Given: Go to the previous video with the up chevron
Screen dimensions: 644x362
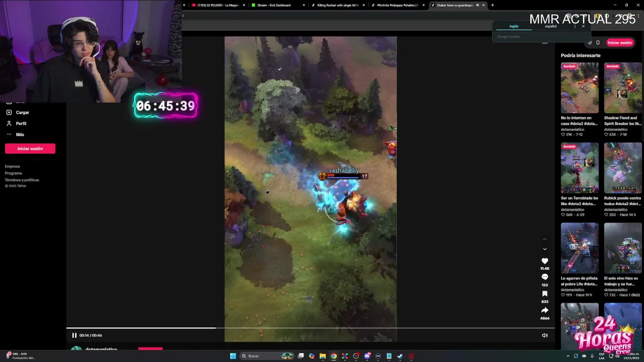Looking at the screenshot, I should click(x=544, y=239).
